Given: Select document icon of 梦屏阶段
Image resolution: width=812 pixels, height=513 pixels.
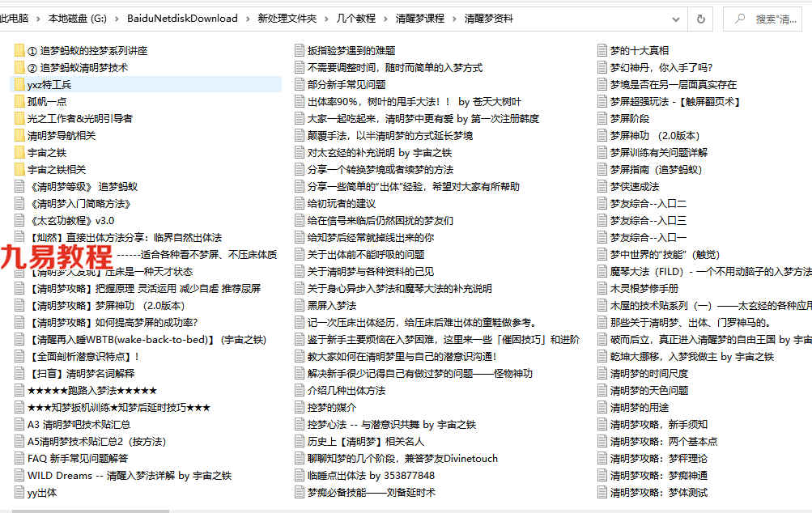Looking at the screenshot, I should (x=602, y=119).
